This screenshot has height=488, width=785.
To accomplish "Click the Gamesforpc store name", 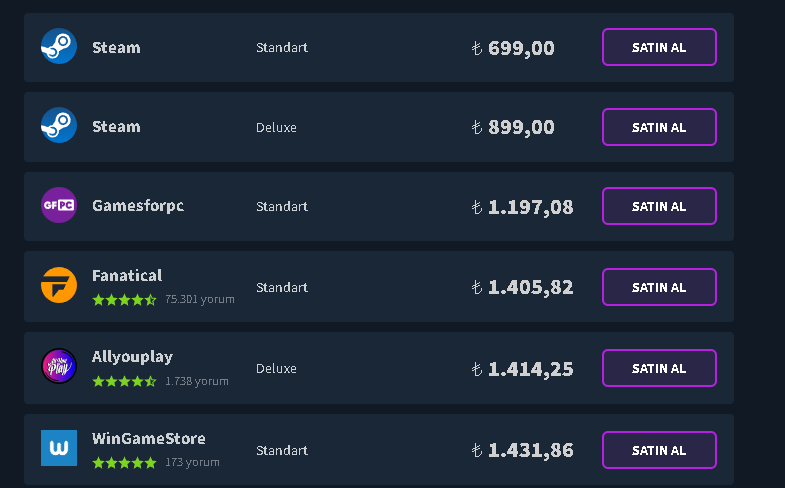I will point(138,206).
